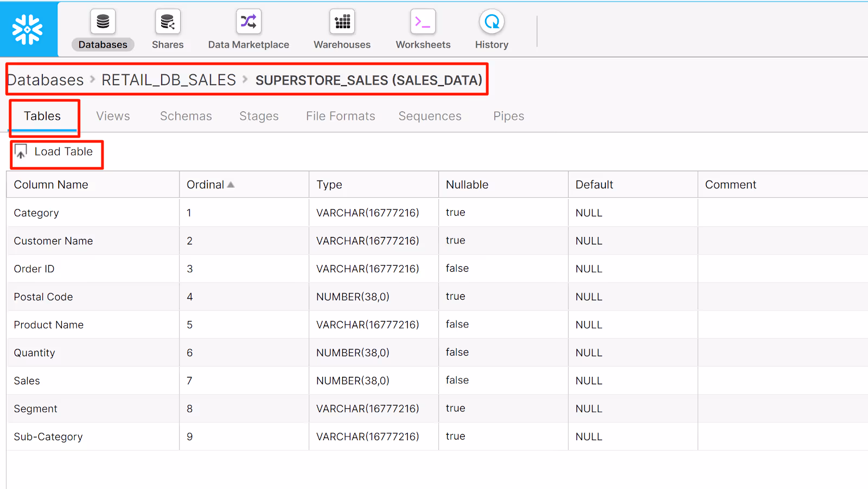Switch to the Views tab
Viewport: 868px width, 489px height.
tap(112, 115)
